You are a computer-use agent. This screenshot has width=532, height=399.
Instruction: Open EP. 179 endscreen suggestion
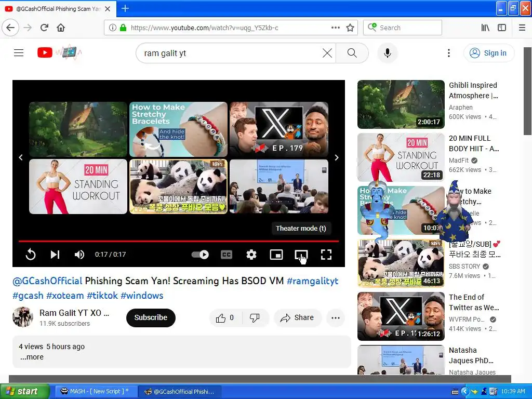pos(279,129)
